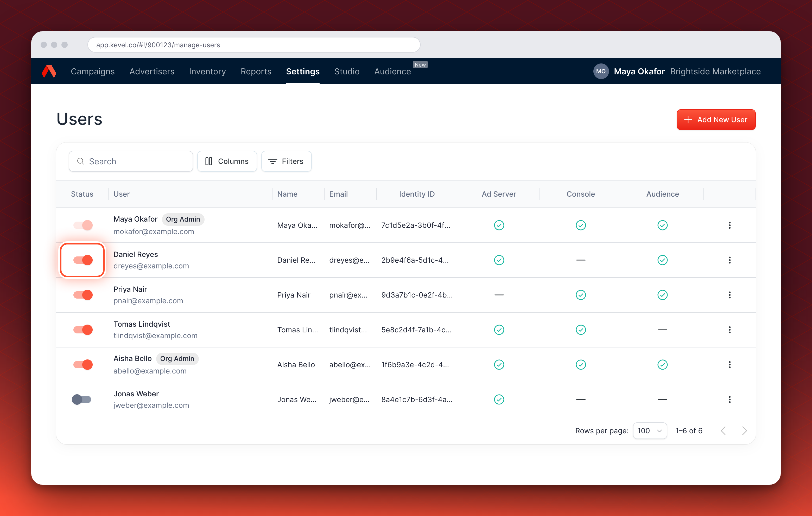Click the Email column header
Image resolution: width=812 pixels, height=516 pixels.
click(x=338, y=194)
